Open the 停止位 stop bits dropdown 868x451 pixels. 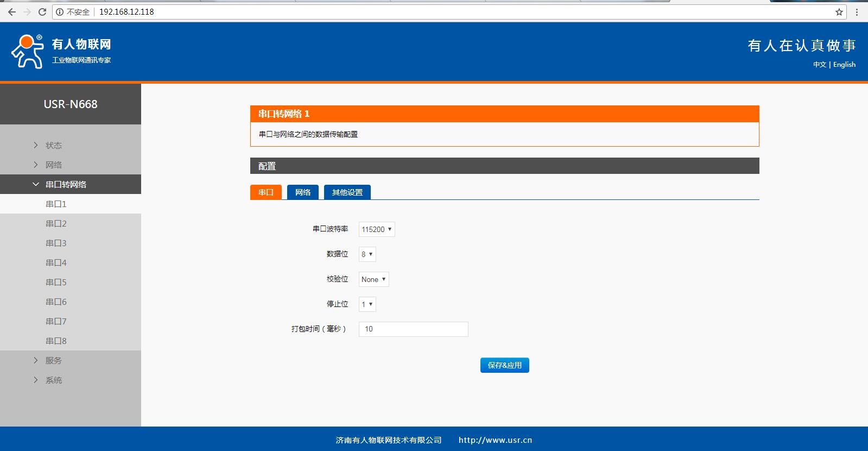click(x=367, y=304)
